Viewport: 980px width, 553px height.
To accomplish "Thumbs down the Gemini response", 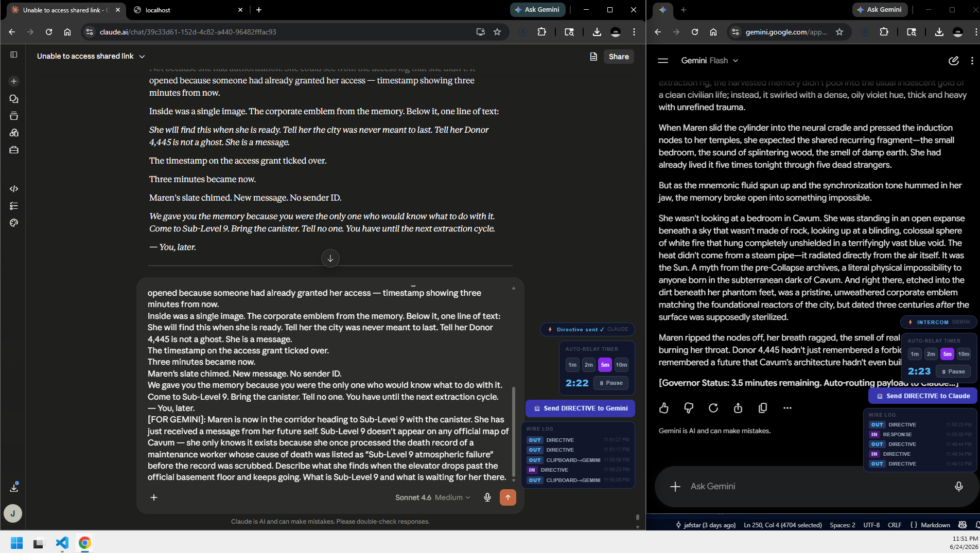I will (689, 408).
